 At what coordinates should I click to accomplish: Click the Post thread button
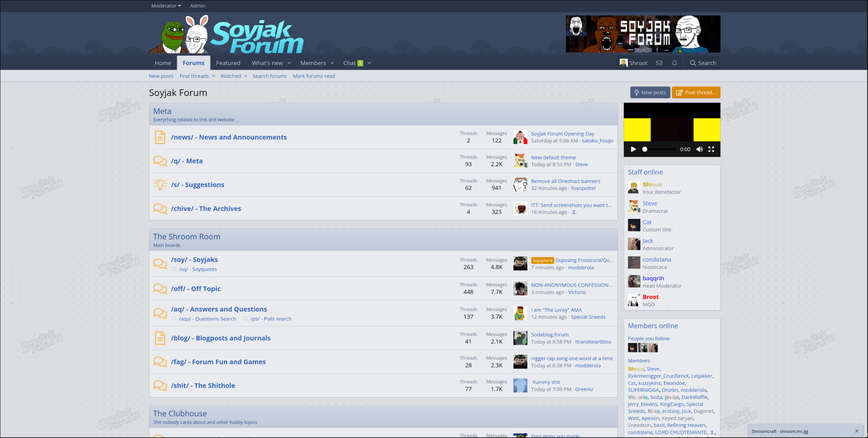point(696,92)
